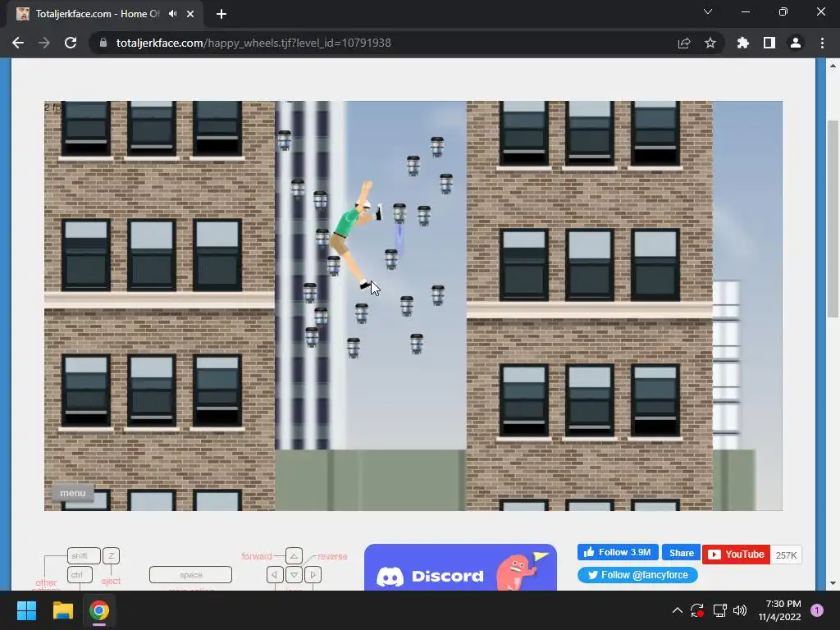Click the sync tray icon
This screenshot has width=840, height=630.
coord(697,610)
